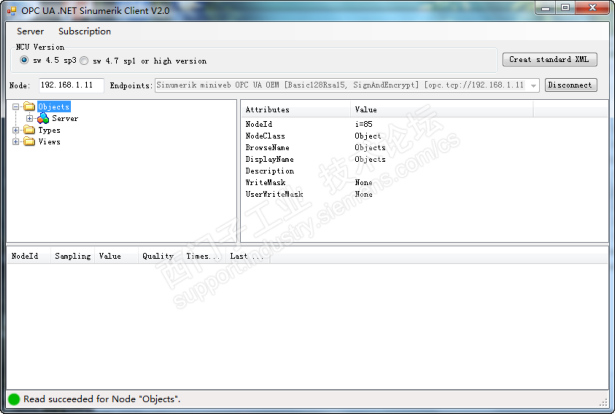Click the Attributes column header
Screen dimensions: 615x414
(x=296, y=110)
